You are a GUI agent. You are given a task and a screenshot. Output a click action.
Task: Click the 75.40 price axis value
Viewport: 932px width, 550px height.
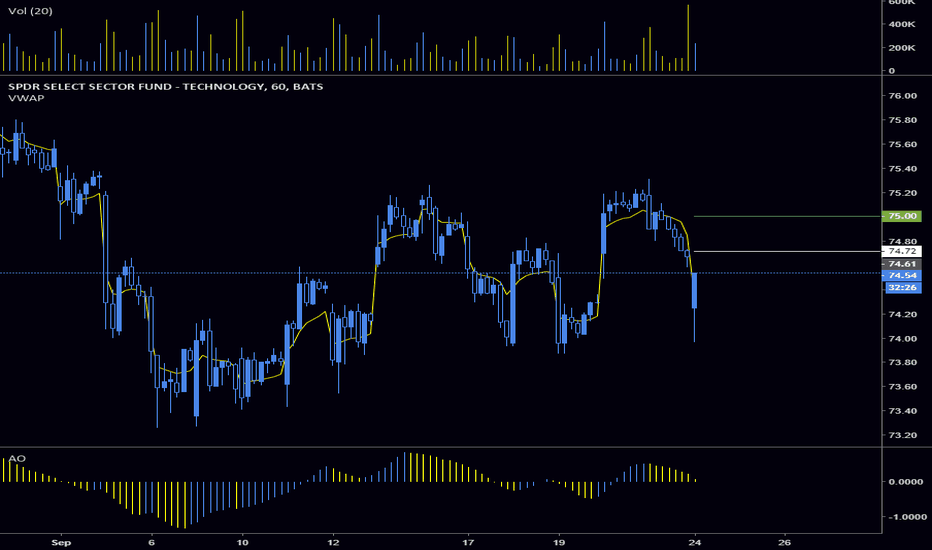point(902,169)
